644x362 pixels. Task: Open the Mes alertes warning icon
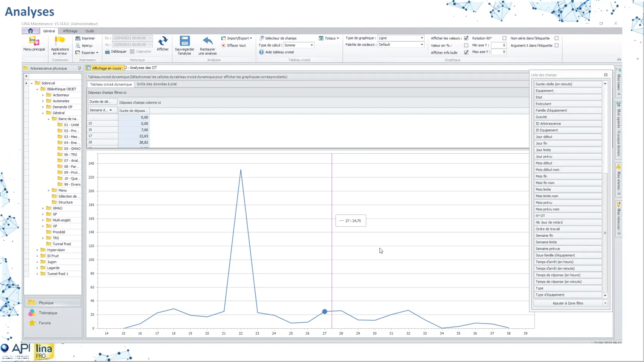pos(619,167)
